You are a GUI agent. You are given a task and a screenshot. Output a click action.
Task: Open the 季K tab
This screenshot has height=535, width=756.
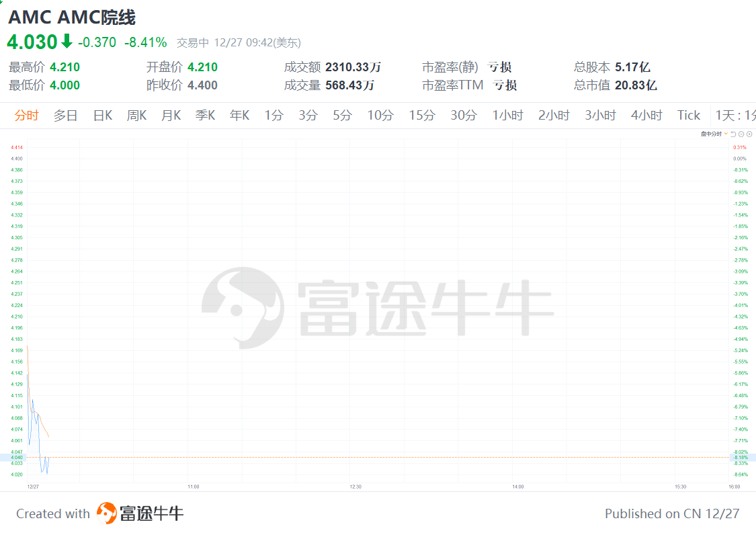(206, 116)
